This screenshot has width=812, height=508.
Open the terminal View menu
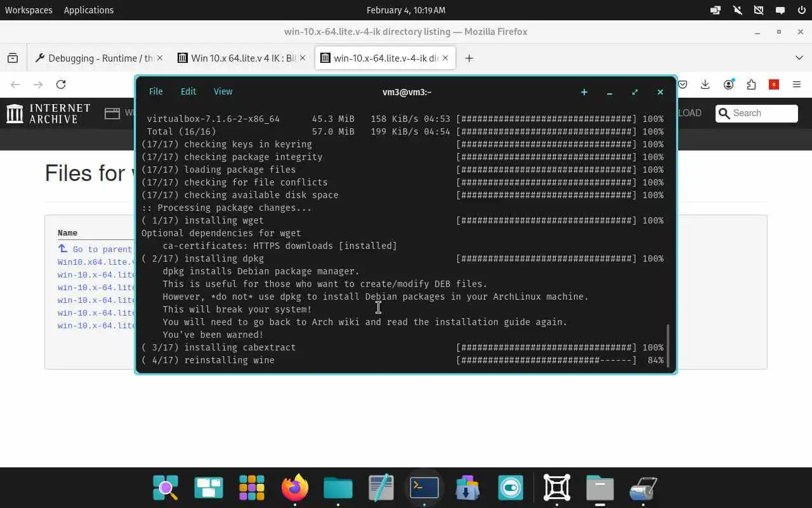pyautogui.click(x=223, y=91)
